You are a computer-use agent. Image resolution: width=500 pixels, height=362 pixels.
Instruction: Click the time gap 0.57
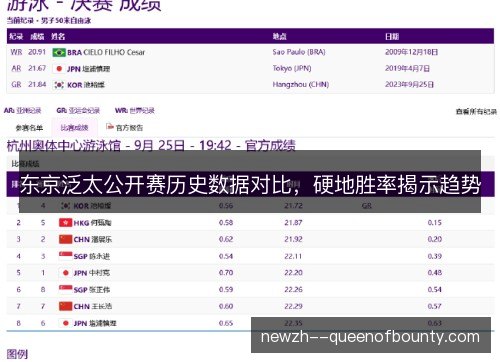435,306
